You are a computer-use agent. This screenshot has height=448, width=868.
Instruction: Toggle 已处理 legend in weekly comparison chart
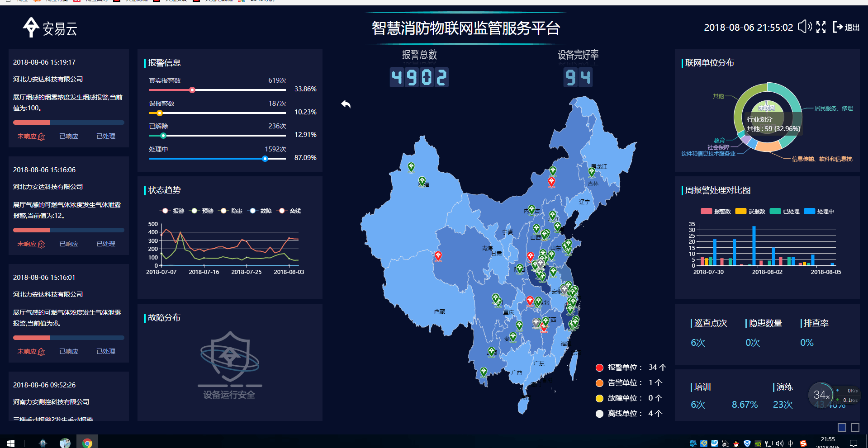coord(784,212)
